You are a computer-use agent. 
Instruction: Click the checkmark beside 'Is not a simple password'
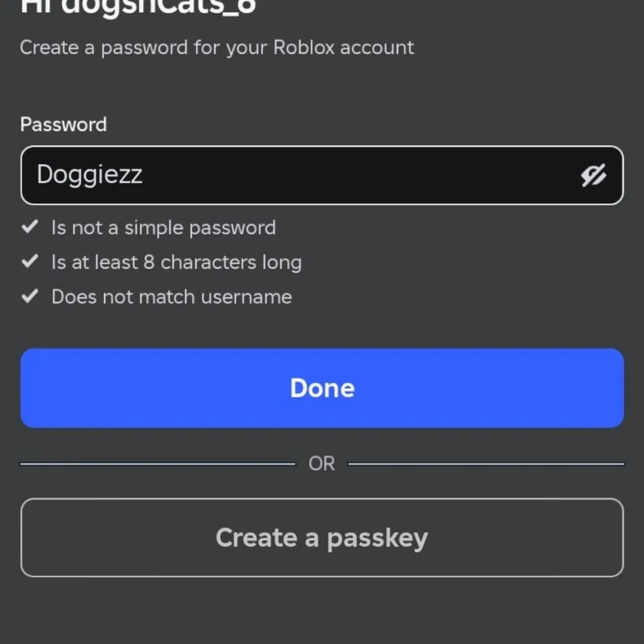tap(30, 228)
